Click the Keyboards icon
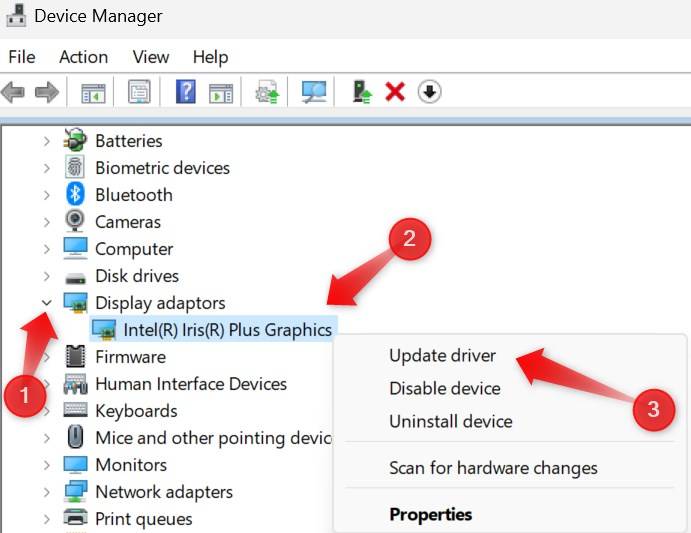This screenshot has height=533, width=691. [75, 410]
